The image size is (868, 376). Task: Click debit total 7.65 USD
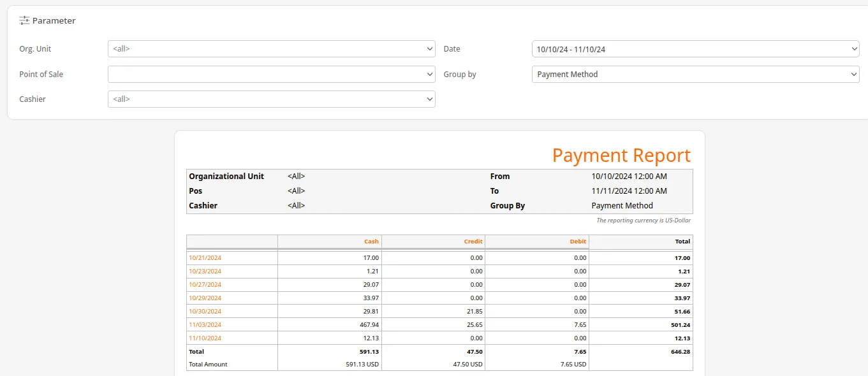[573, 365]
